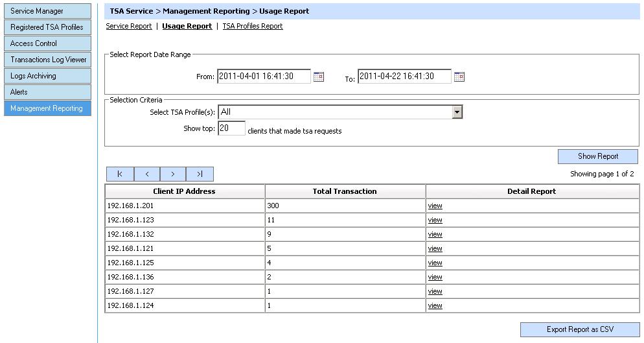This screenshot has width=644, height=343.
Task: Open calendar picker for To date
Action: coord(459,77)
